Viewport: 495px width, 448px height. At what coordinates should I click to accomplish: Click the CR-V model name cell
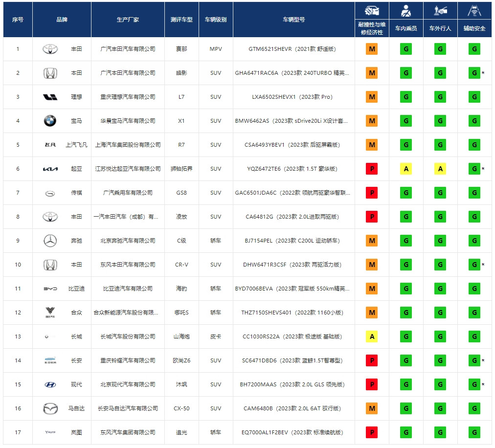[x=181, y=265]
